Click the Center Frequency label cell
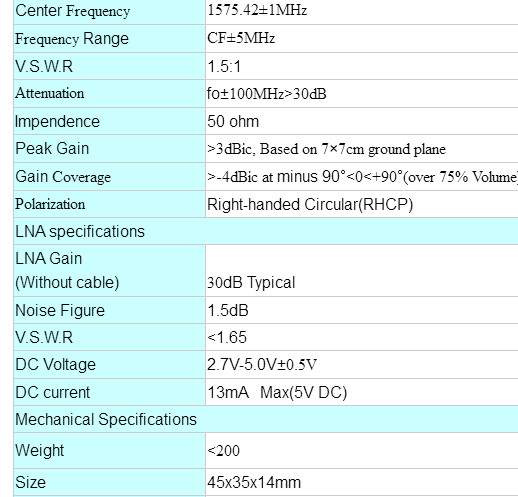This screenshot has height=497, width=518. click(109, 11)
